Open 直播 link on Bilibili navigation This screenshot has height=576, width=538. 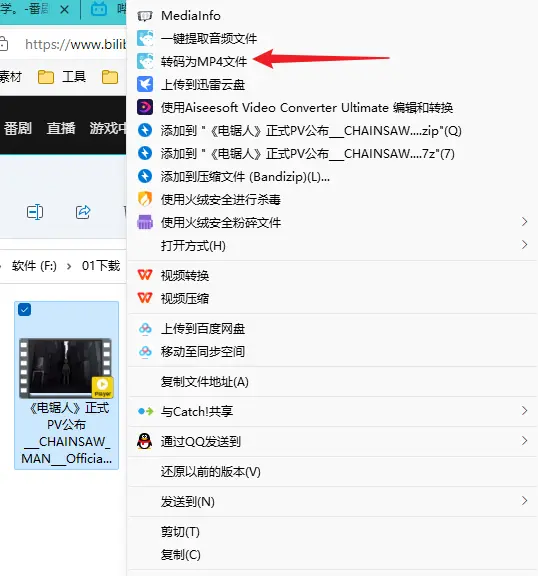tap(61, 128)
